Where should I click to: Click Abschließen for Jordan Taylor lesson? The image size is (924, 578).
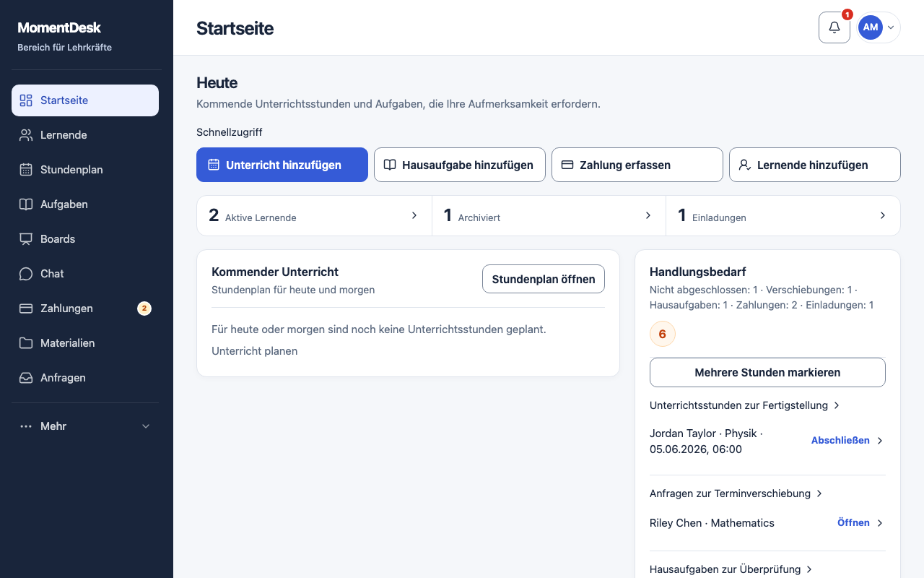840,441
